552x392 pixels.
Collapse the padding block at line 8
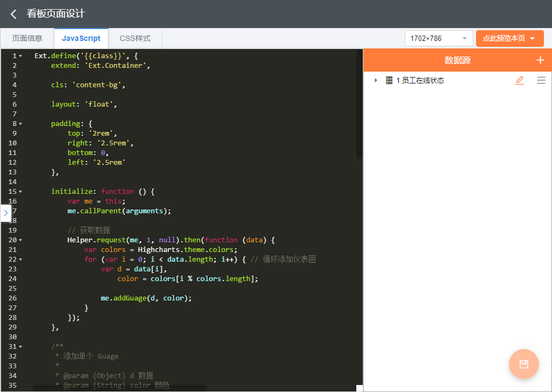pyautogui.click(x=20, y=124)
